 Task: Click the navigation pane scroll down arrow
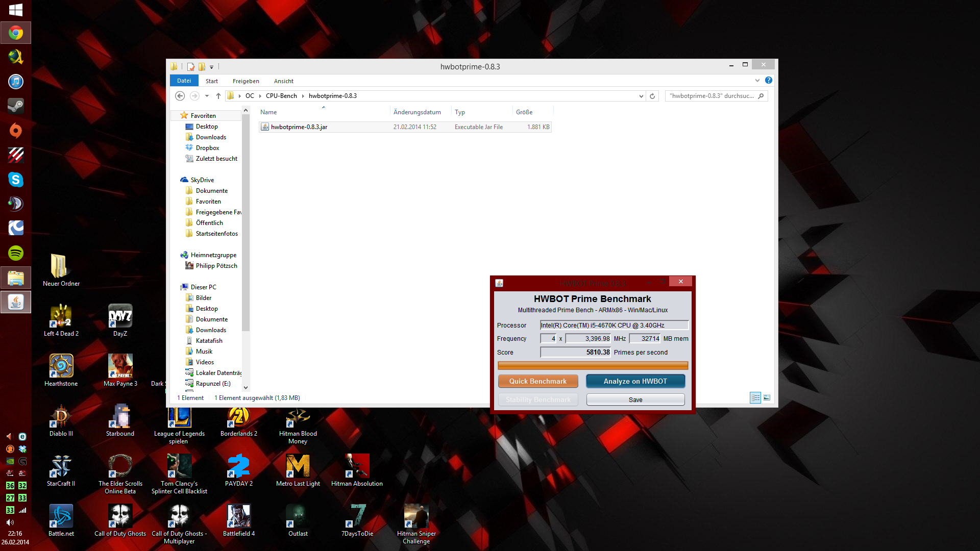pos(246,388)
